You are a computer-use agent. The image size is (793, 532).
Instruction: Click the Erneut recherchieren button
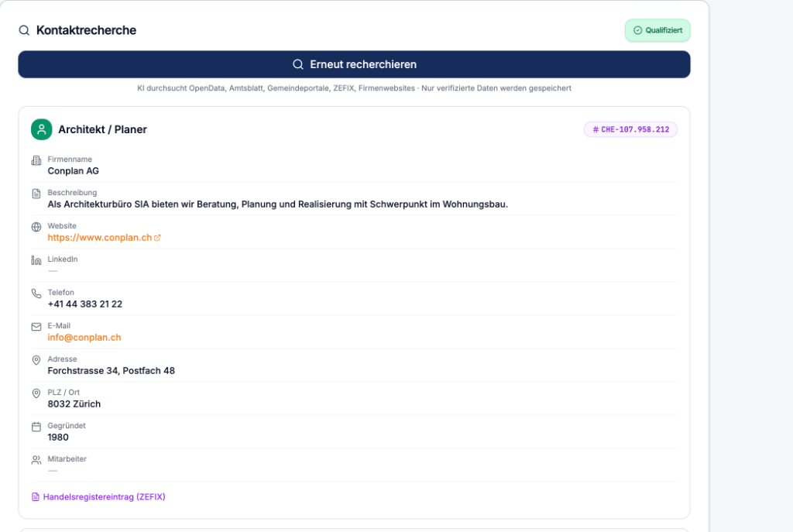(x=354, y=64)
